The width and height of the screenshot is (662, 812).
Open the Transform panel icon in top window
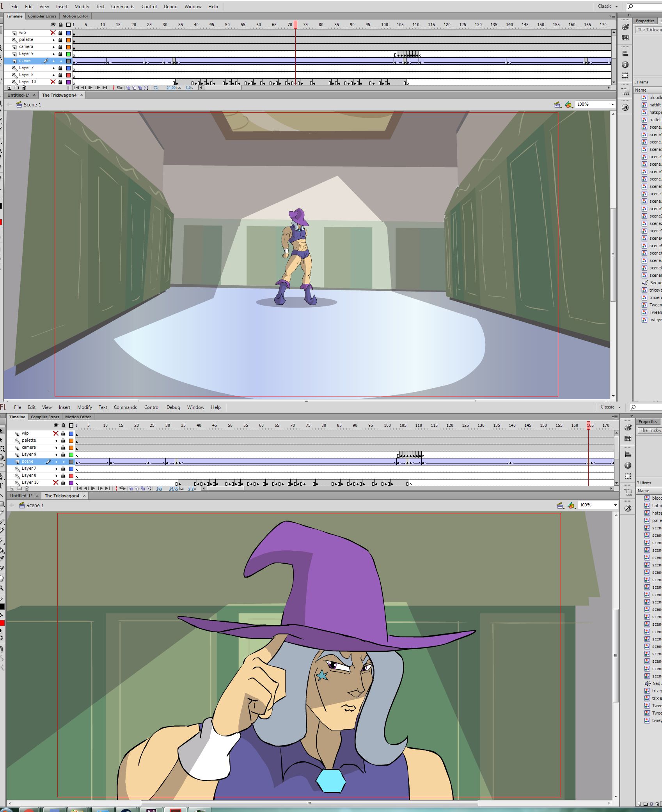(x=625, y=76)
